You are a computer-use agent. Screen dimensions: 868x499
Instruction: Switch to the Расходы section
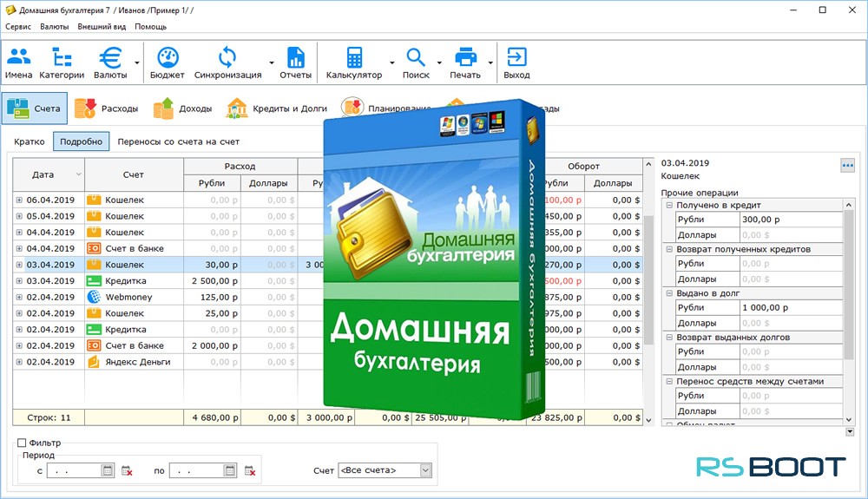coord(106,108)
